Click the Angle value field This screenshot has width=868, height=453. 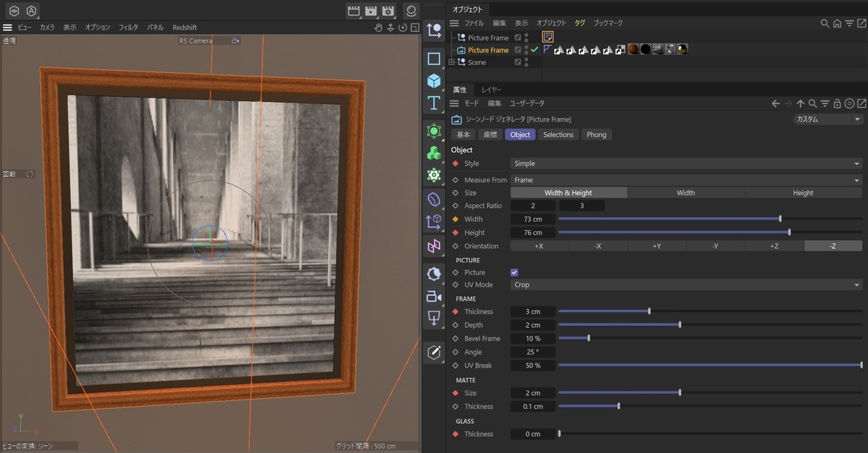click(533, 352)
